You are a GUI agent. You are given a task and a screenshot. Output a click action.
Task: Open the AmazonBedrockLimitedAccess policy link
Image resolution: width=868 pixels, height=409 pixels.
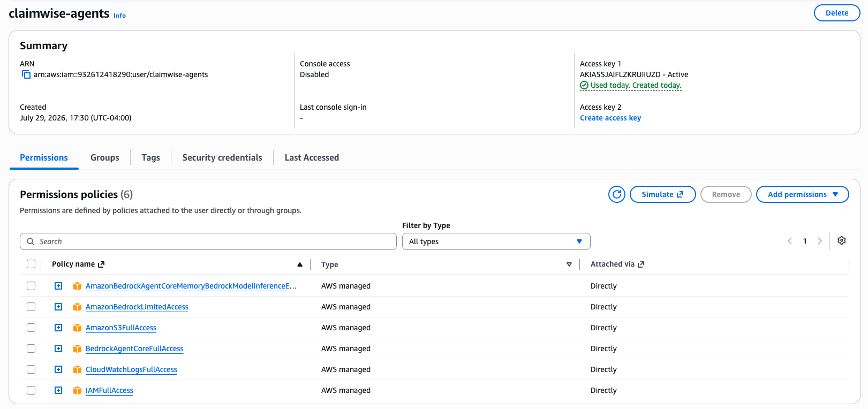(x=137, y=307)
